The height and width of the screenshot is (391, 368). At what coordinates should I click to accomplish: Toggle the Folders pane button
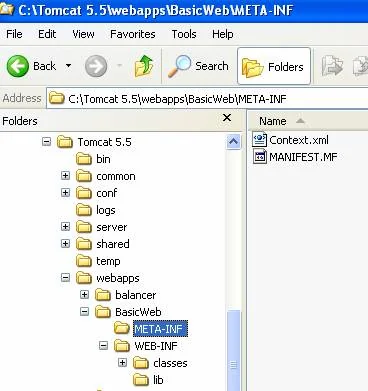pyautogui.click(x=274, y=66)
